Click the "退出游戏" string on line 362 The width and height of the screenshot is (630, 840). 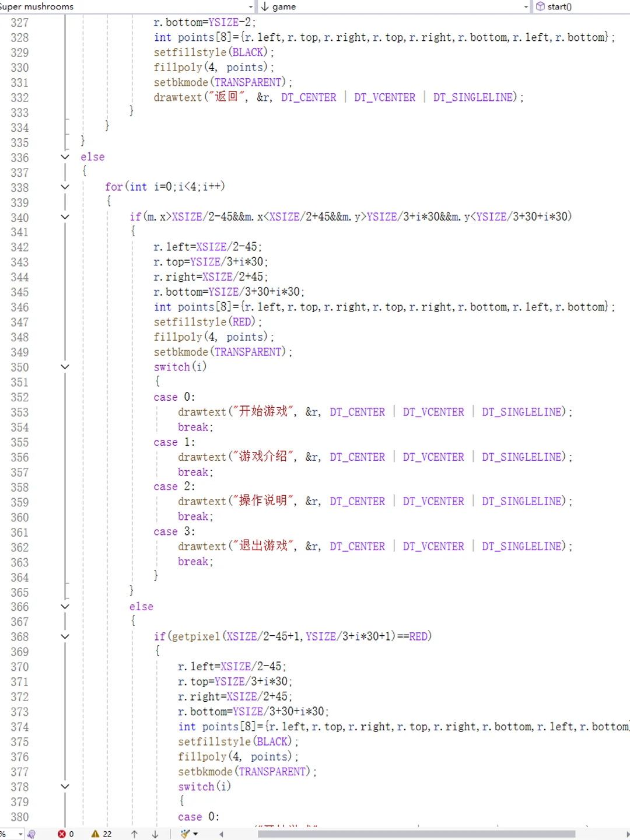coord(263,546)
